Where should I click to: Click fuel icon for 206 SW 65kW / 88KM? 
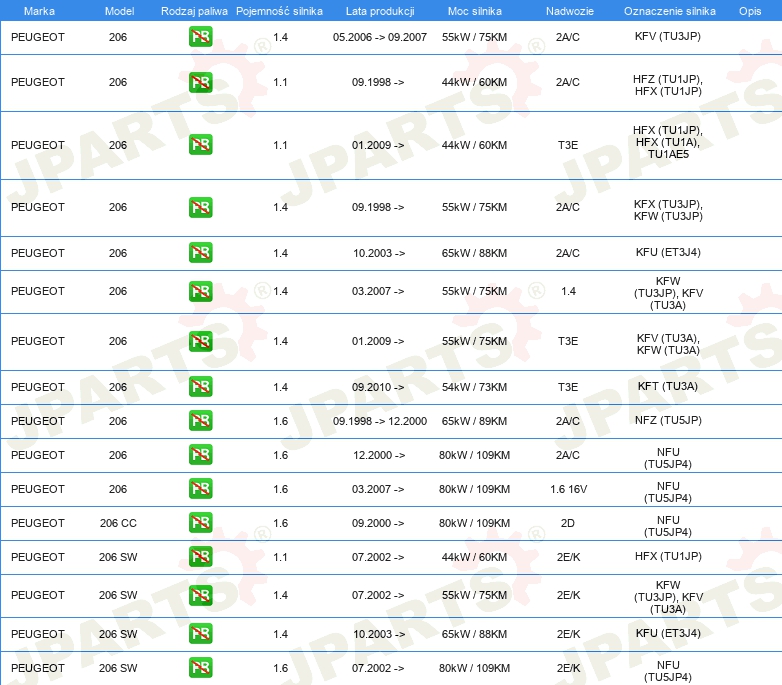pos(200,634)
